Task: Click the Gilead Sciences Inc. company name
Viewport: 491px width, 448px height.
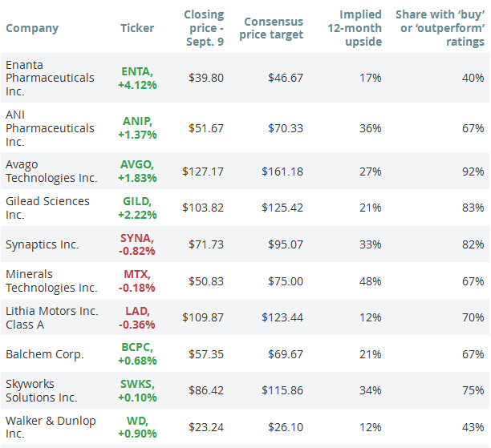Action: point(47,208)
